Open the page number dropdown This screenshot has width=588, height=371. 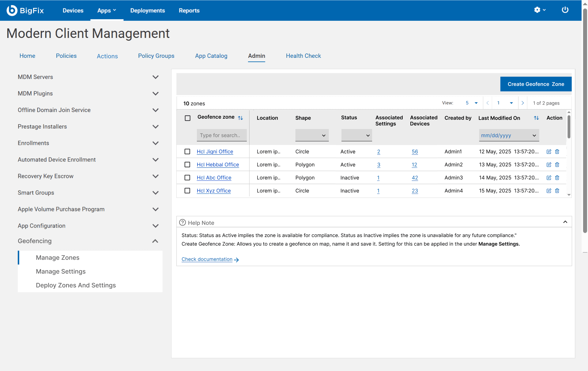[x=505, y=103]
